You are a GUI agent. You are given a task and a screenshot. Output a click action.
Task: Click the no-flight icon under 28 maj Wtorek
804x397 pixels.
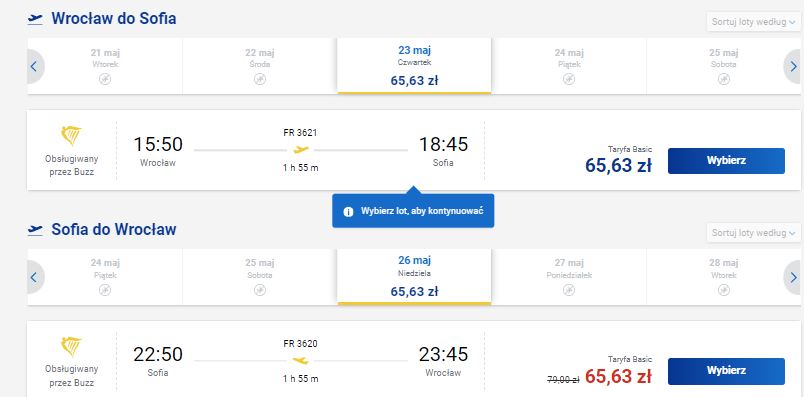point(723,290)
